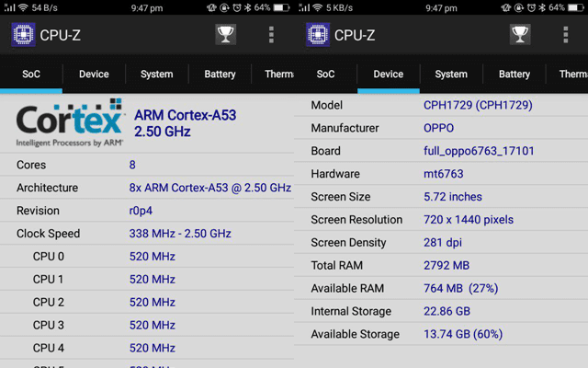The height and width of the screenshot is (368, 588).
Task: Select Manufacturer value OPPO
Action: [439, 128]
